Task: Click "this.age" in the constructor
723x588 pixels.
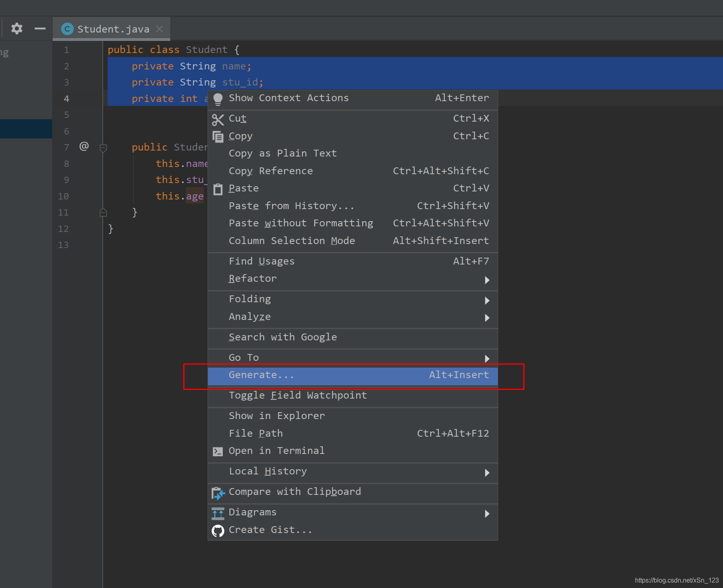Action: pos(179,196)
